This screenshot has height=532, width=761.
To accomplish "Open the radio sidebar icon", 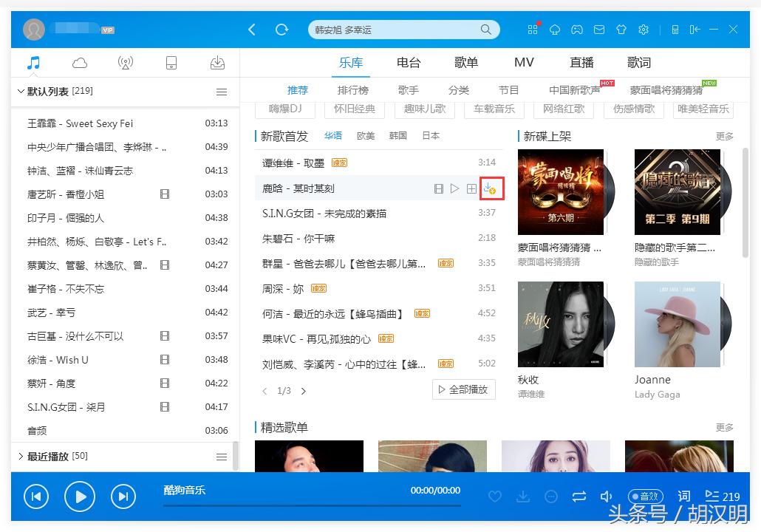I will click(125, 63).
